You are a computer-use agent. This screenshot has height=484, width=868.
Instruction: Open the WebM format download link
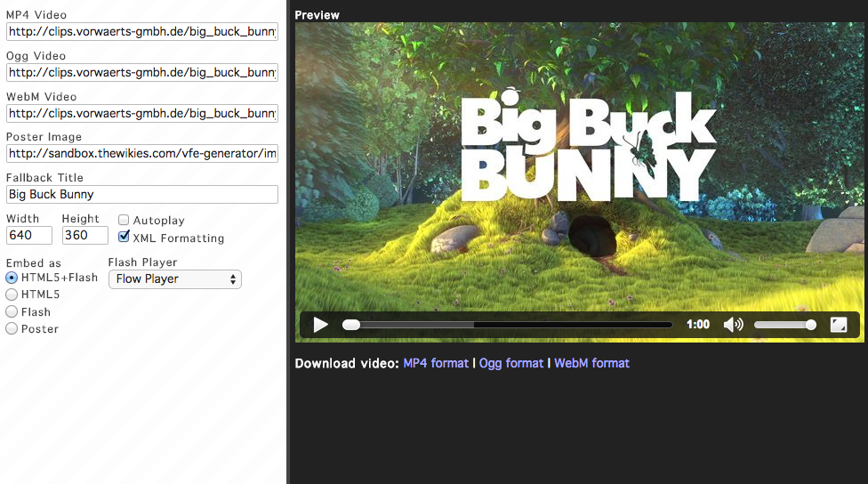tap(591, 363)
